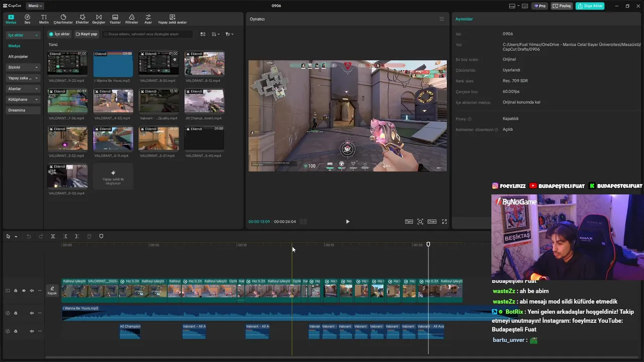Click the Tam full-quality preview button

[x=409, y=222]
